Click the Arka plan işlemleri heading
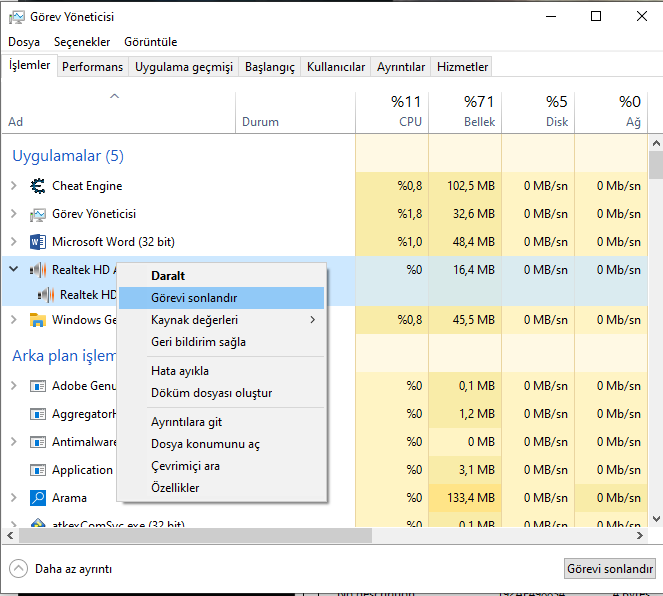663x596 pixels. pyautogui.click(x=64, y=356)
